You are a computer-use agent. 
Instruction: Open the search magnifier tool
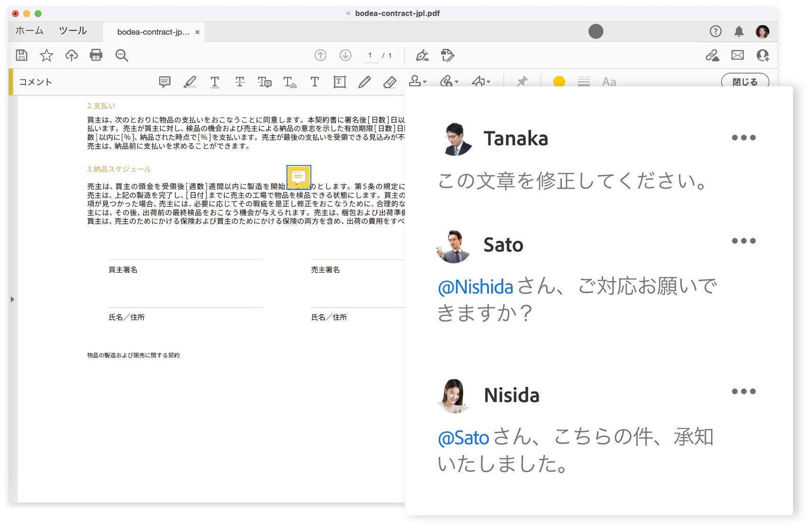(122, 55)
